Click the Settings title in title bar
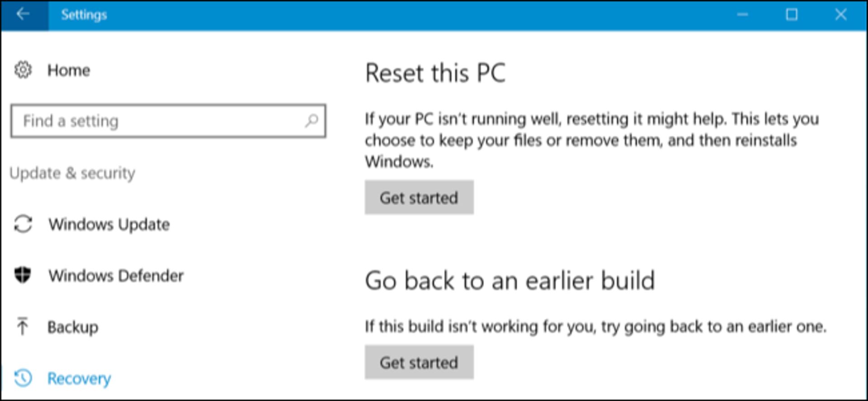 coord(84,14)
